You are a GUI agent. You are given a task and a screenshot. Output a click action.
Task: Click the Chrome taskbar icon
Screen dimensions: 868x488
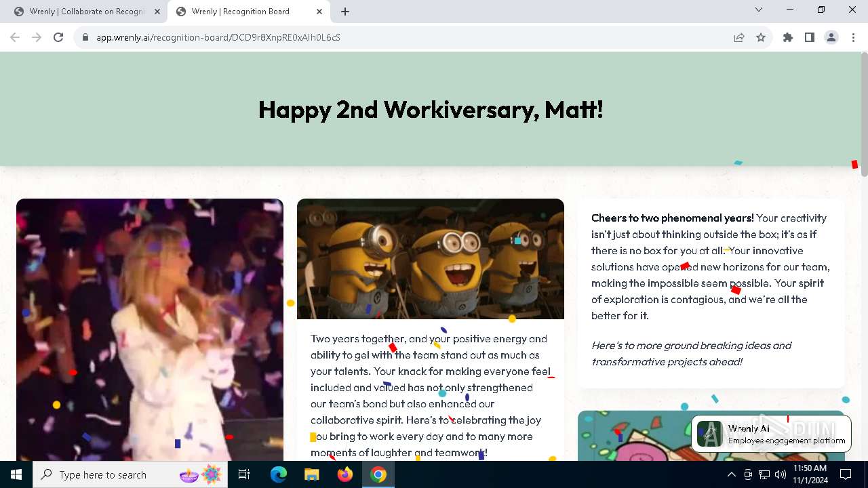(x=378, y=474)
